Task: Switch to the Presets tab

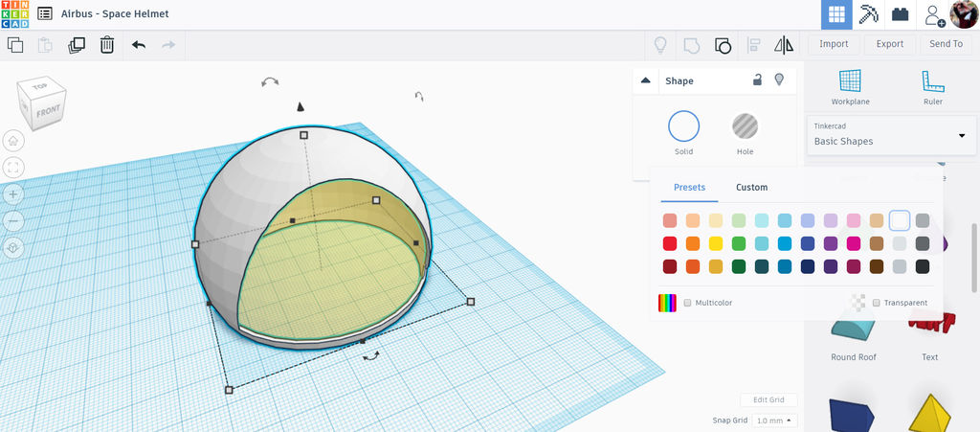Action: pos(689,187)
